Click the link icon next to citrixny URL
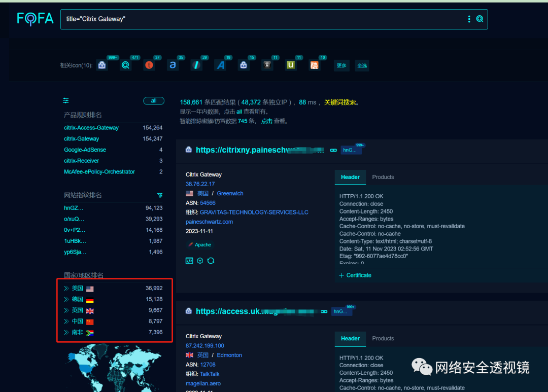 (333, 150)
